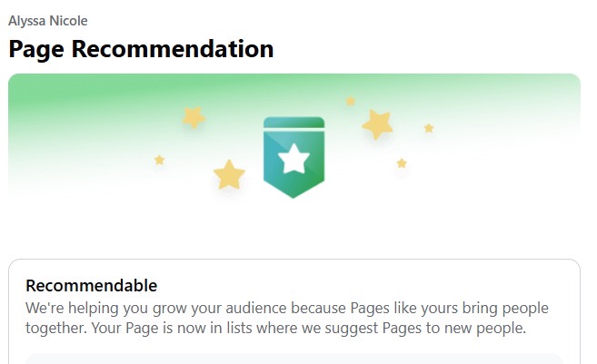Click the green recommendation badge icon
Viewport: 597px width, 364px height.
coord(294,157)
